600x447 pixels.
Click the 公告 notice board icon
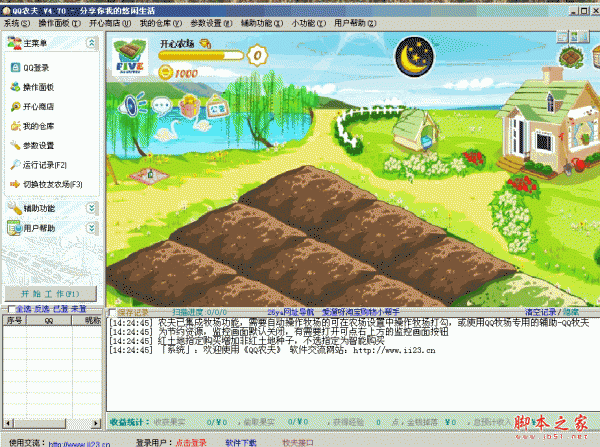[217, 106]
